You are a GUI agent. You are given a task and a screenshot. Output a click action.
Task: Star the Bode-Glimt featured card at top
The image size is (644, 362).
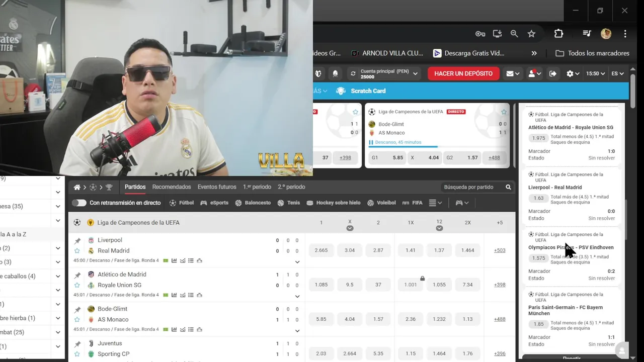click(504, 112)
